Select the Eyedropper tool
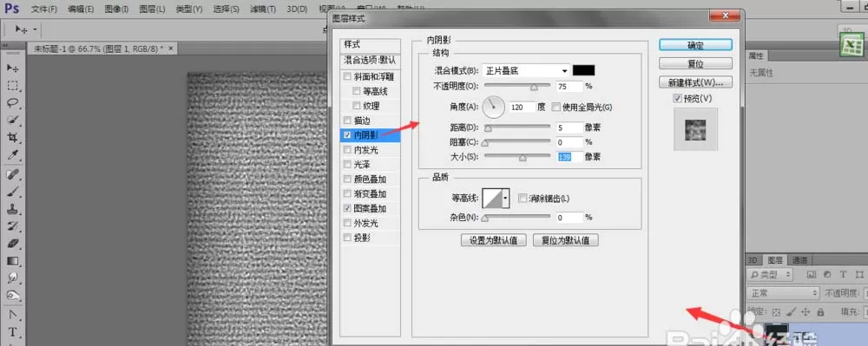Viewport: 868px width, 346px height. point(13,154)
